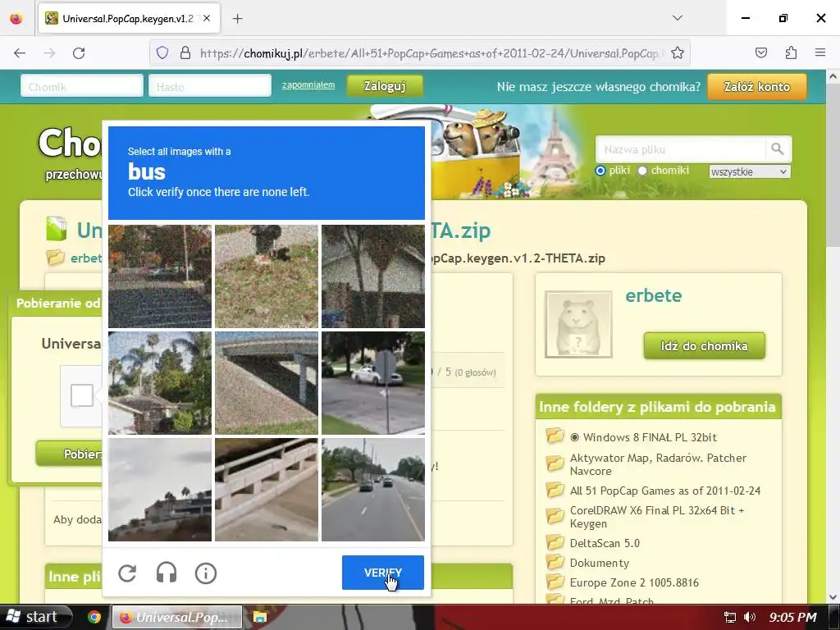
Task: Open Europe Zone 2 1005.8816 folder
Action: (634, 582)
